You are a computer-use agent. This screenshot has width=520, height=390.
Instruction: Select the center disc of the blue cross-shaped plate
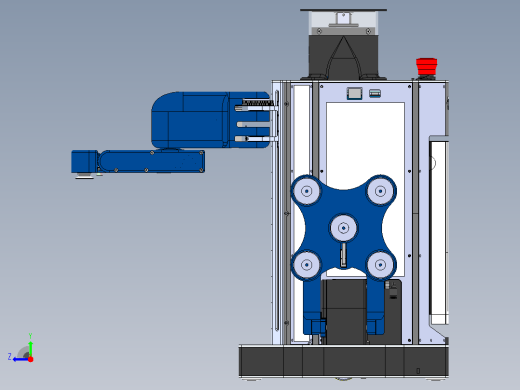[x=343, y=228]
